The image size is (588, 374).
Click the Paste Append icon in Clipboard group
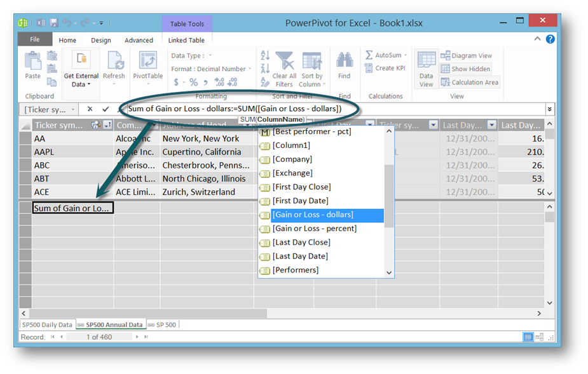(x=51, y=56)
